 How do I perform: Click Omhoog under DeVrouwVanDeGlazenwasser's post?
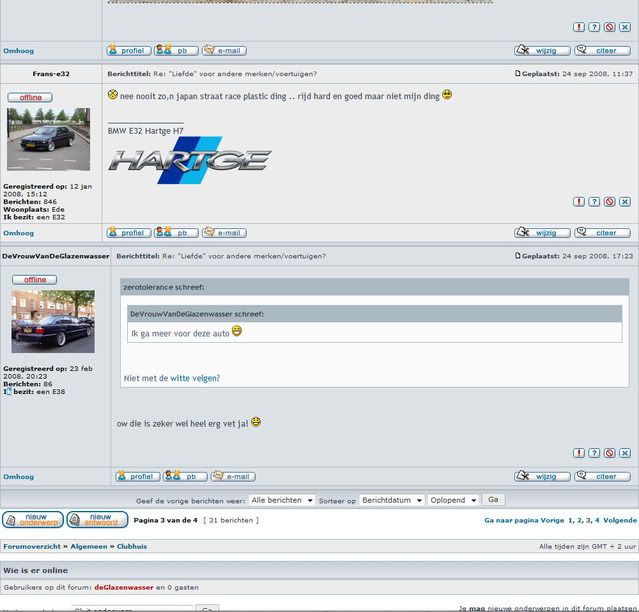pyautogui.click(x=19, y=477)
